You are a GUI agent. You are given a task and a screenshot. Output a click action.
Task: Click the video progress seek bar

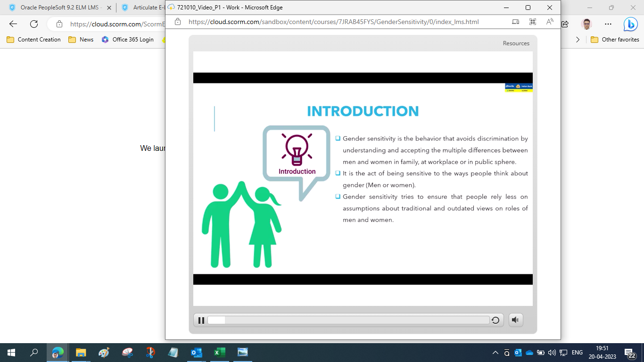[x=349, y=320]
